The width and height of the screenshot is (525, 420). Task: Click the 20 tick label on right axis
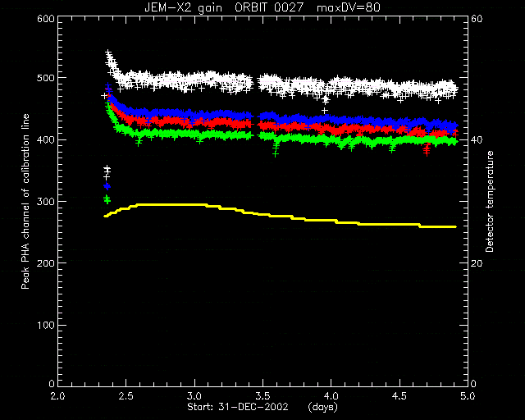477,263
